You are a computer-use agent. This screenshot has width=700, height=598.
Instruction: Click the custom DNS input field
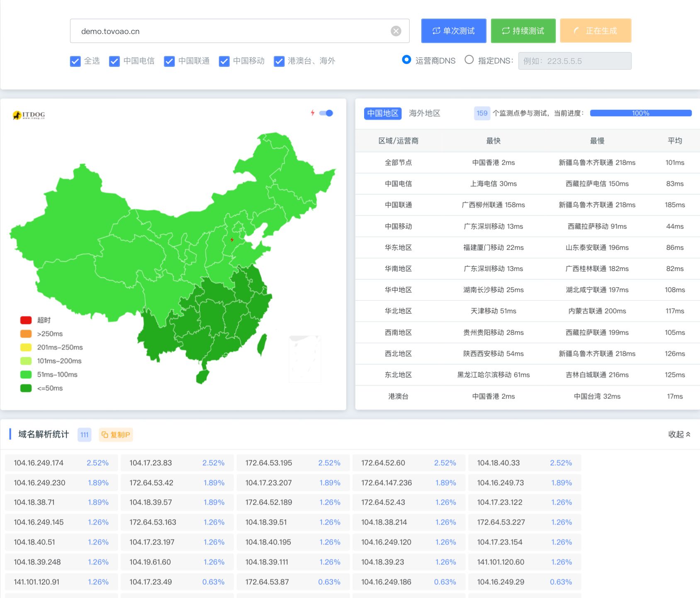pos(575,61)
